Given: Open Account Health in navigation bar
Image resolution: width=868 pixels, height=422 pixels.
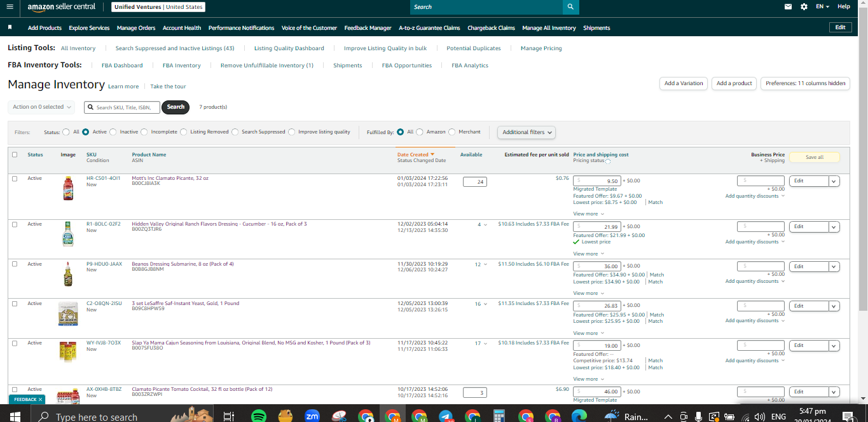Looking at the screenshot, I should 182,28.
